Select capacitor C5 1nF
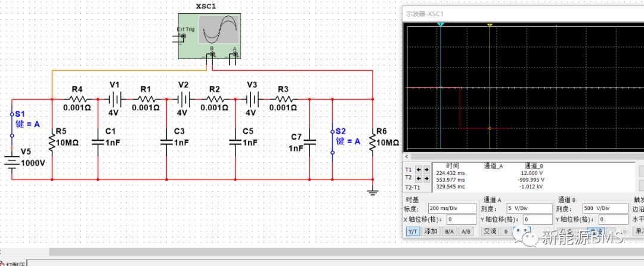The width and height of the screenshot is (644, 266). click(236, 142)
